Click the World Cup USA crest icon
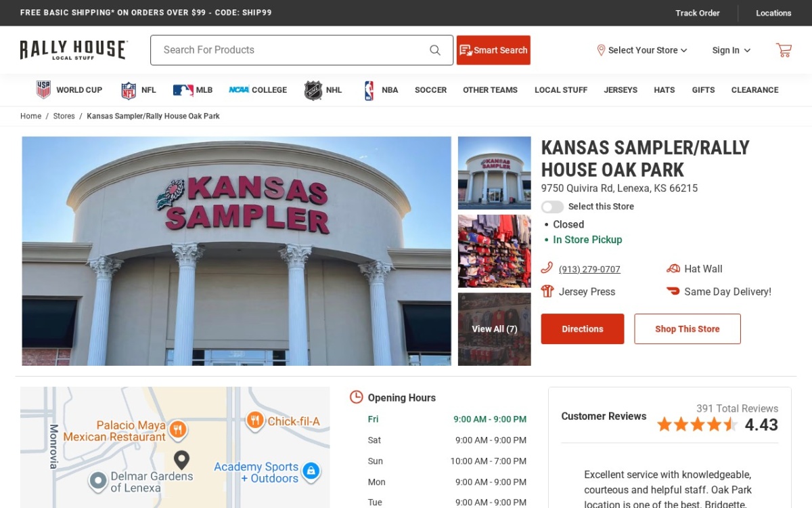Screen dimensions: 812x508 44,90
